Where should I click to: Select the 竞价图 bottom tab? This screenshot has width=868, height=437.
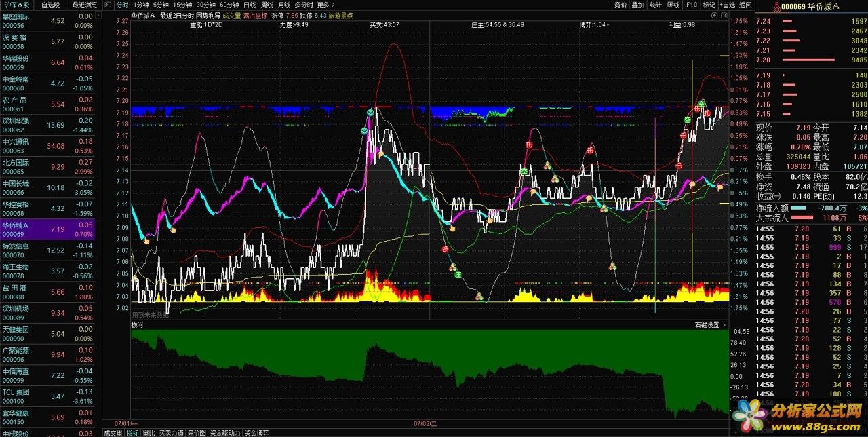click(197, 432)
